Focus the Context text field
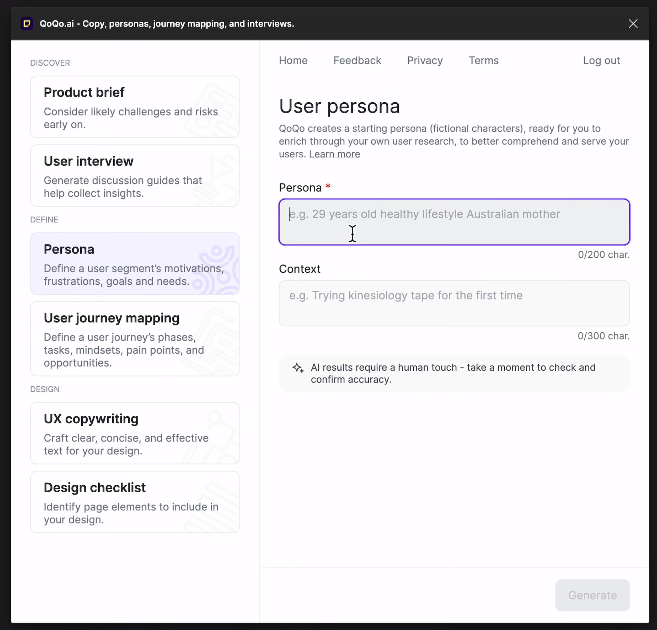This screenshot has height=630, width=657. (454, 303)
